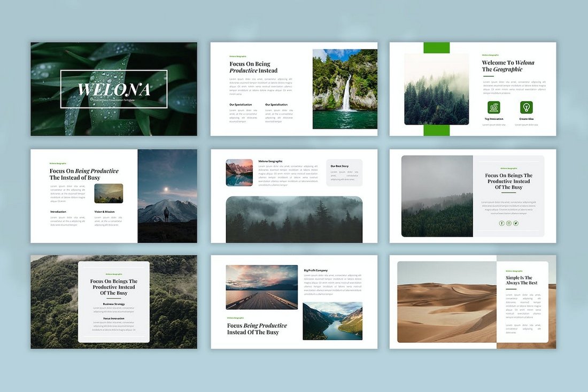Viewport: 588px width, 392px height.
Task: Click heading 'Focus On Beings The Productive Instead Of The Busy' on gray panel
Action: click(508, 181)
